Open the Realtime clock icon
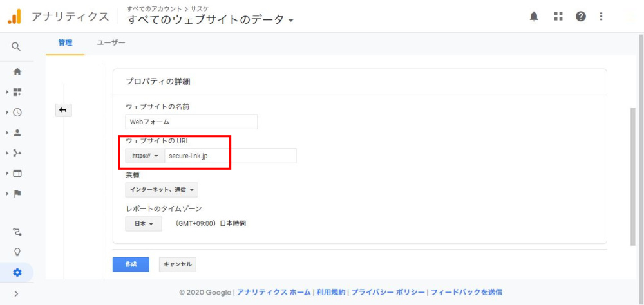The width and height of the screenshot is (644, 305). pos(17,112)
